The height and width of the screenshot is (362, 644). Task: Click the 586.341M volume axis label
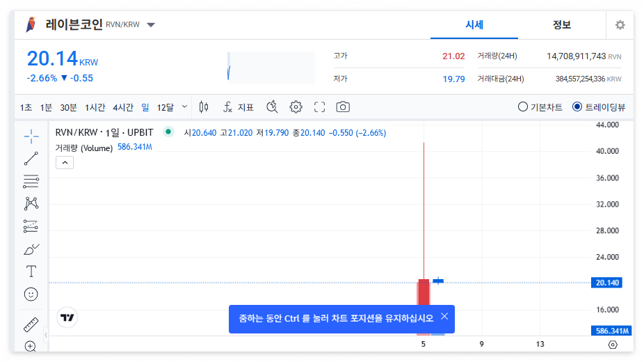[611, 331]
